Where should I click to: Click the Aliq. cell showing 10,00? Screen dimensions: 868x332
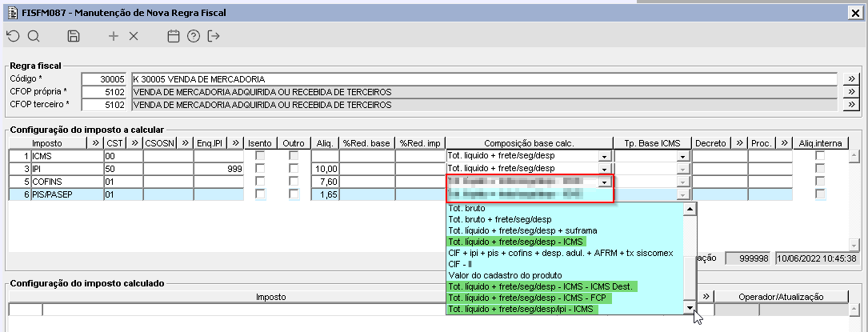[325, 169]
